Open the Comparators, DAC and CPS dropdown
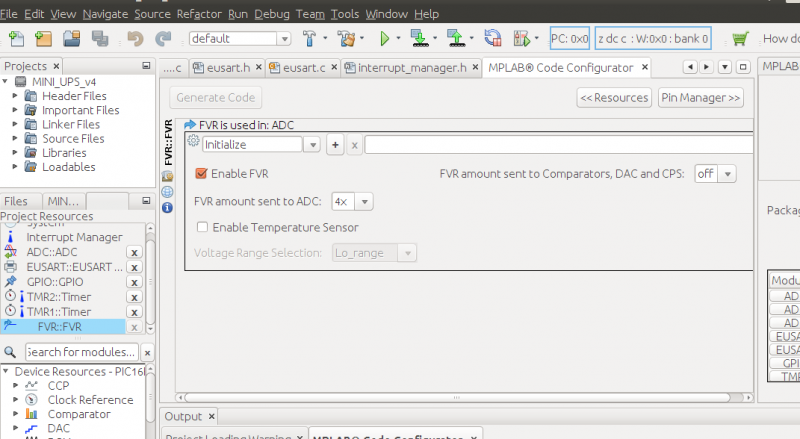 click(715, 174)
